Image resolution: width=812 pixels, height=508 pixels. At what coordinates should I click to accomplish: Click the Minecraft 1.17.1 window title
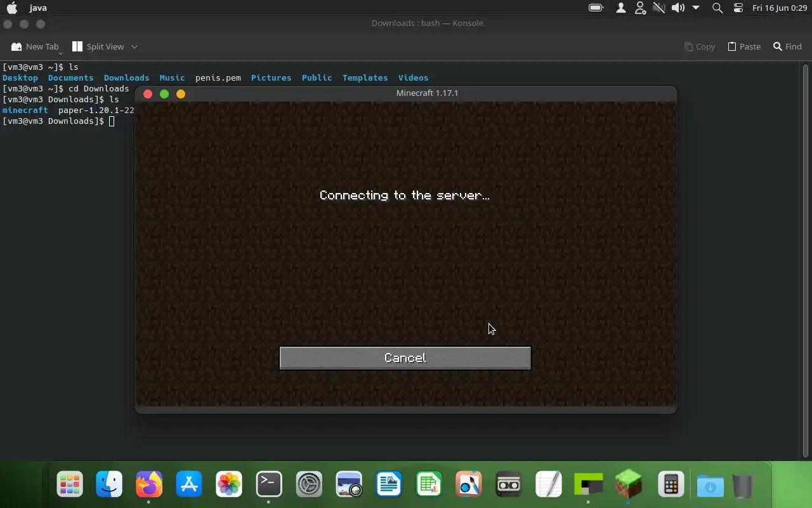click(427, 93)
